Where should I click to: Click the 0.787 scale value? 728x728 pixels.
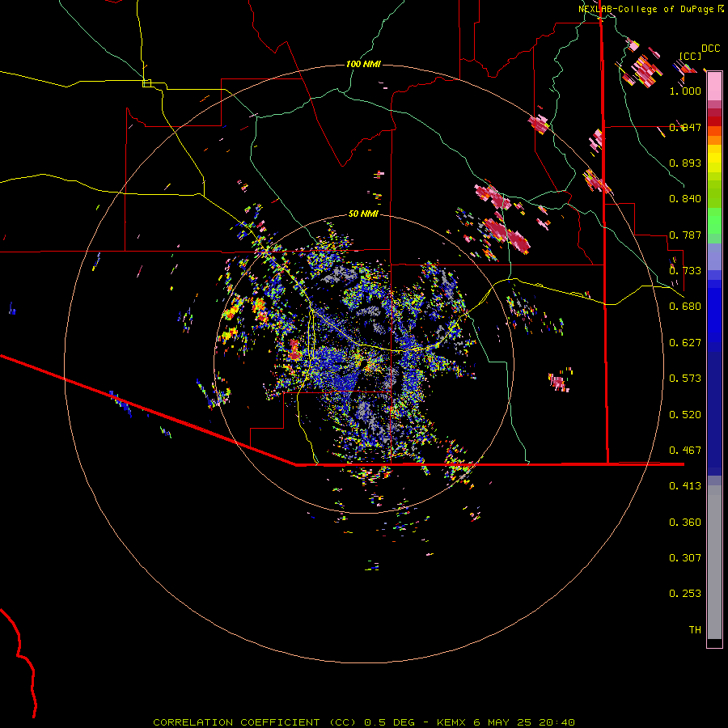[x=685, y=235]
